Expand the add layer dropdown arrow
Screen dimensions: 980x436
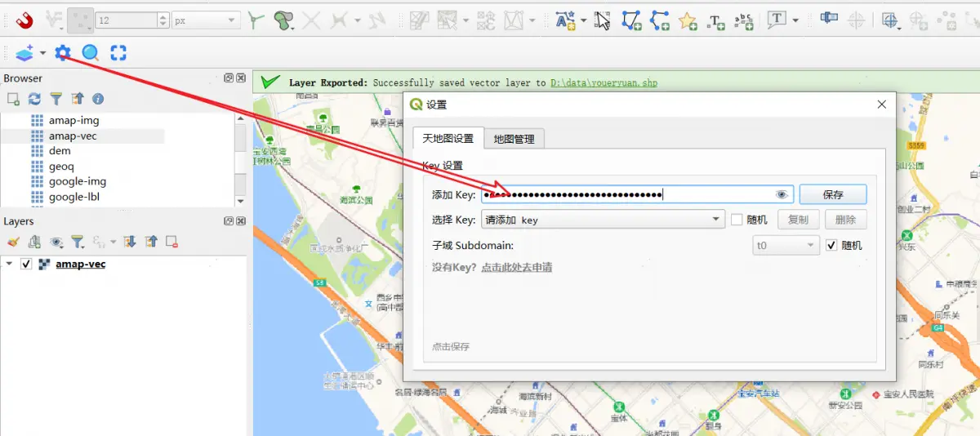tap(42, 53)
